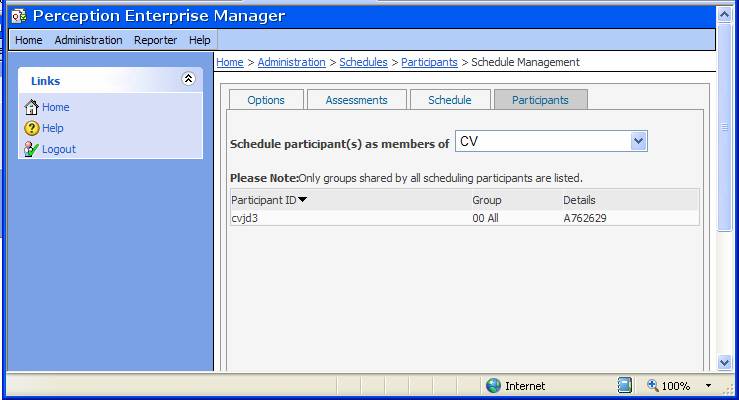Switch to the Assessments tab

tap(357, 100)
